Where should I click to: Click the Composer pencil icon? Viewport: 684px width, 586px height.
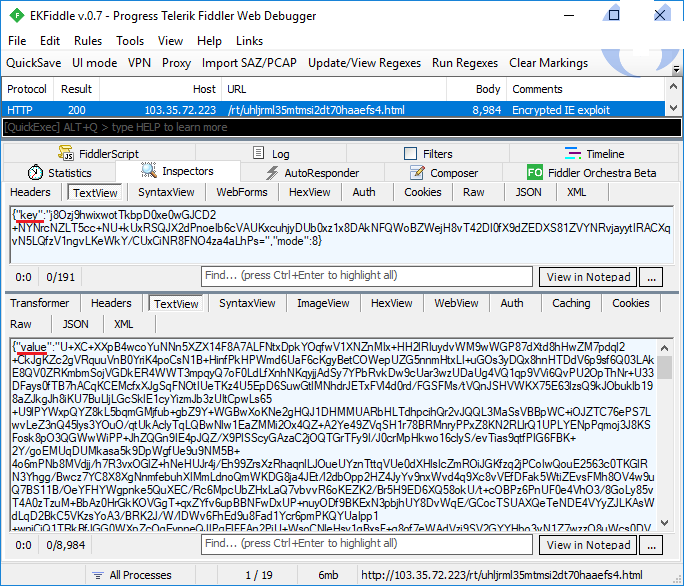(x=417, y=173)
